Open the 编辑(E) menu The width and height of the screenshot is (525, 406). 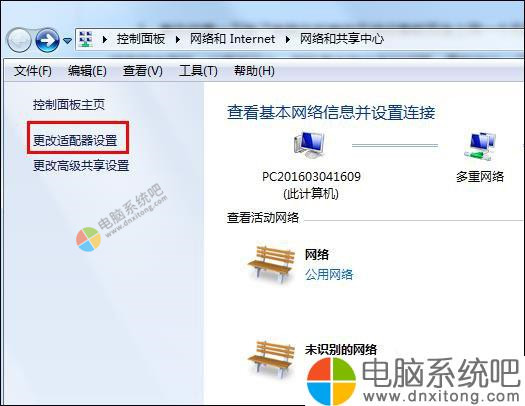click(87, 71)
